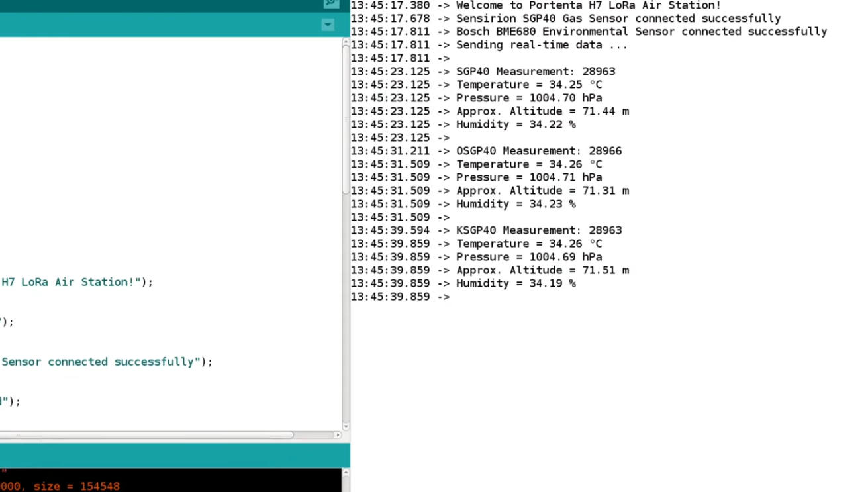Click the code editor's scroll-down arrow
The width and height of the screenshot is (868, 492).
pyautogui.click(x=346, y=426)
